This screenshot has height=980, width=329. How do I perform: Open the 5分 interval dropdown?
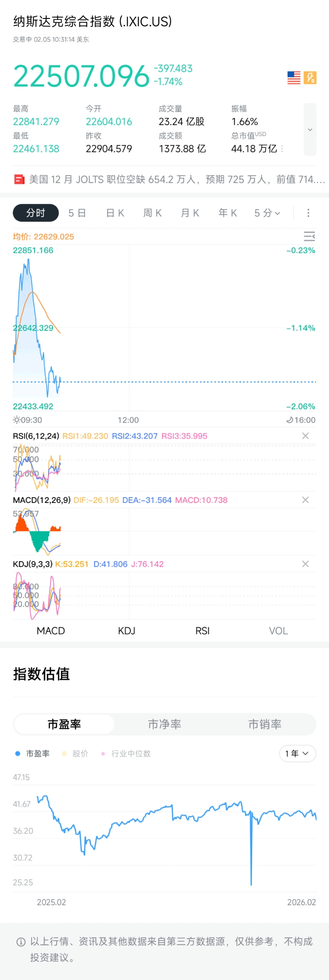267,213
